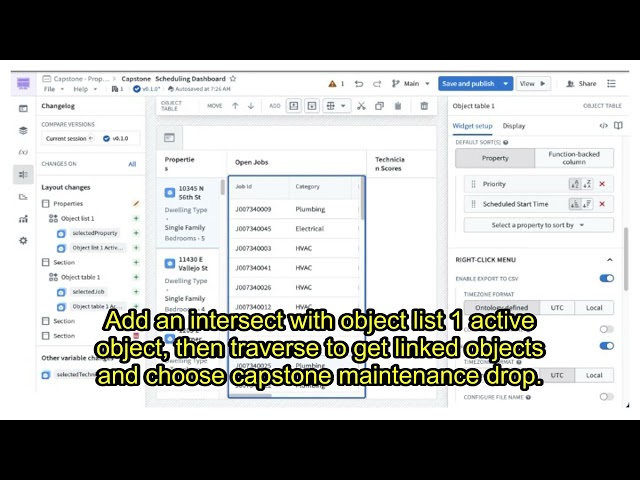The width and height of the screenshot is (640, 480).
Task: Switch to the Display tab
Action: click(x=514, y=126)
